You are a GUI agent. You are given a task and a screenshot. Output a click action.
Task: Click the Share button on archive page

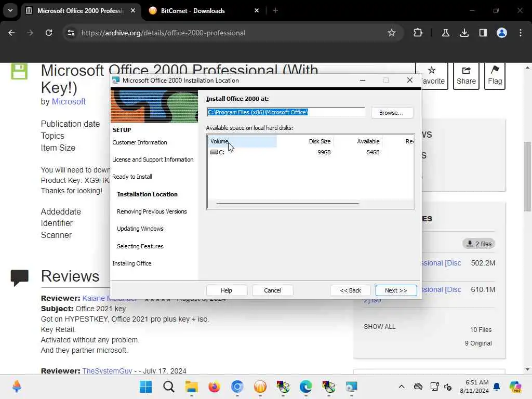pyautogui.click(x=466, y=76)
